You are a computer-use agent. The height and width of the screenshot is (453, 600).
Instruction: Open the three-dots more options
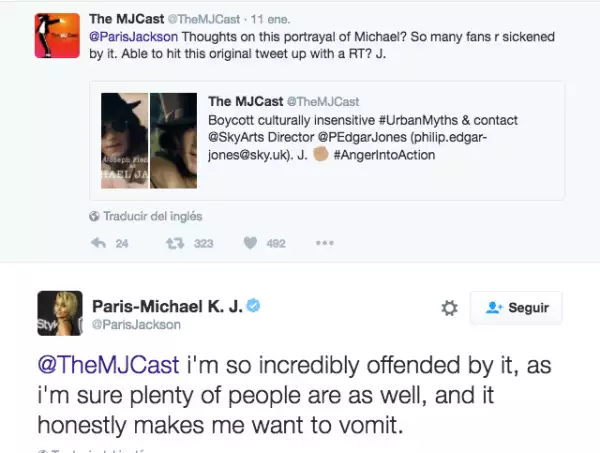325,242
